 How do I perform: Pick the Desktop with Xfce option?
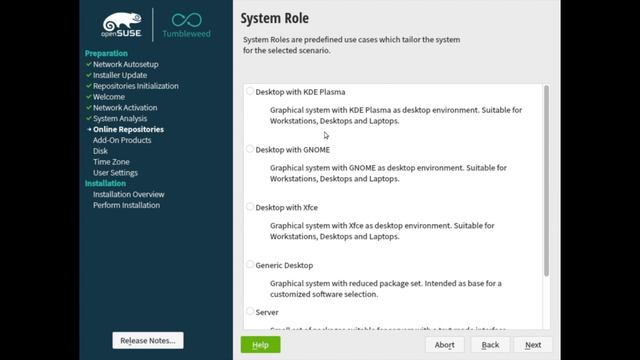[x=250, y=207]
